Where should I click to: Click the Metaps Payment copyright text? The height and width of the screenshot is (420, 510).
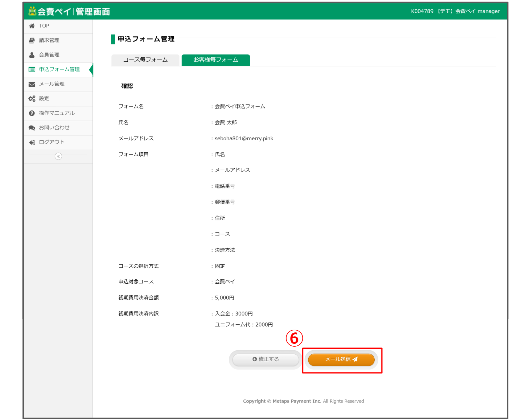(x=303, y=401)
